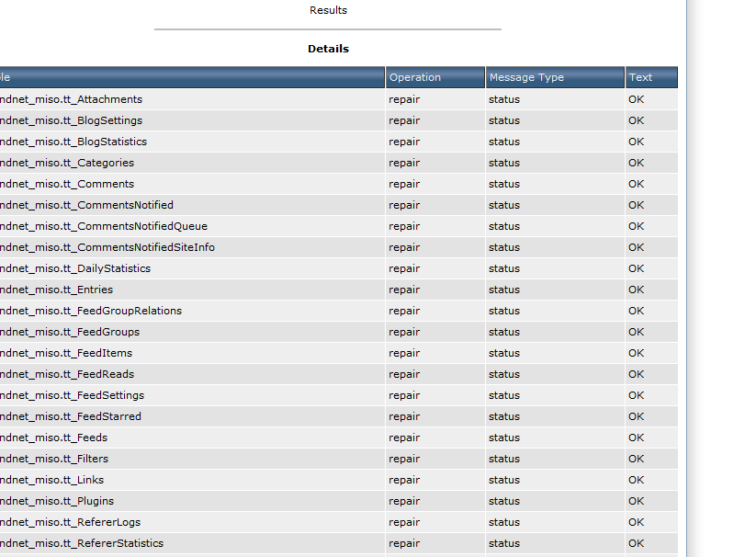Select the tt_Attachments table name cell
The height and width of the screenshot is (557, 756).
(192, 99)
